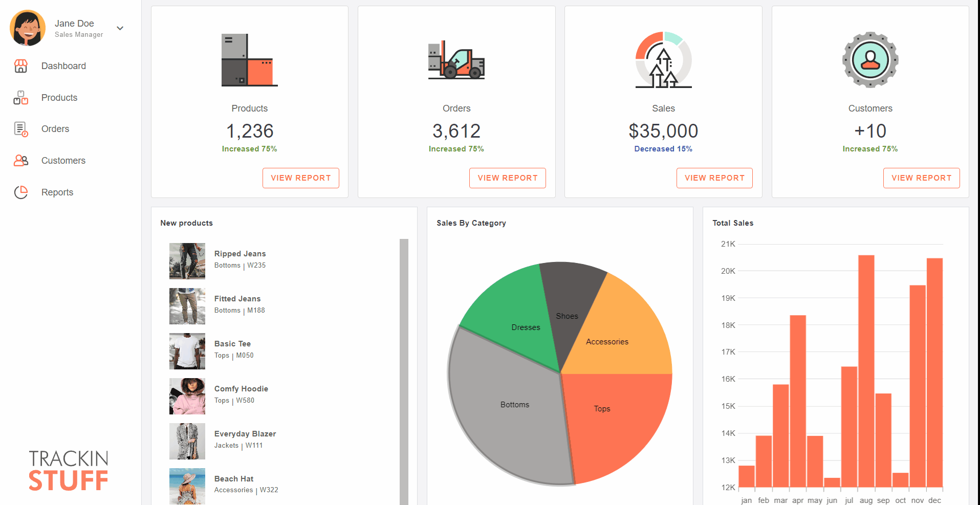This screenshot has width=980, height=505.
Task: Click the Trackin Stuff logo
Action: (x=69, y=471)
